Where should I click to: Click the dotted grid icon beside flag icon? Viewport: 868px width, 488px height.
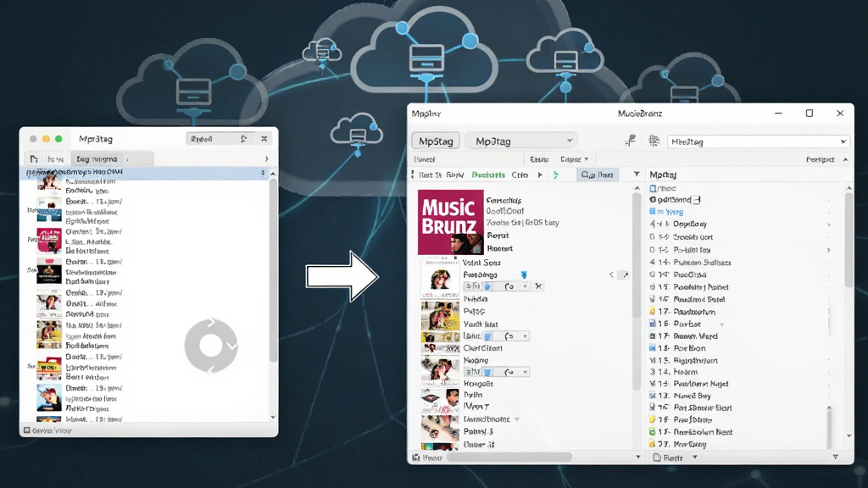point(654,141)
